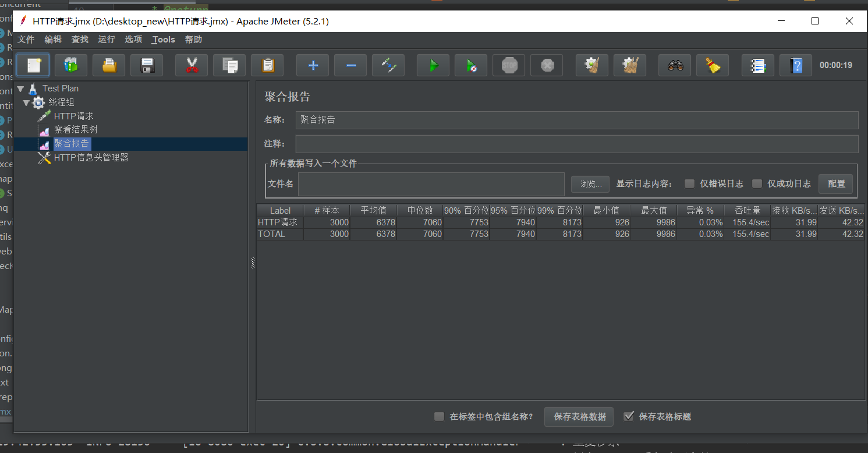
Task: Click the Paste clipboard icon
Action: (x=267, y=65)
